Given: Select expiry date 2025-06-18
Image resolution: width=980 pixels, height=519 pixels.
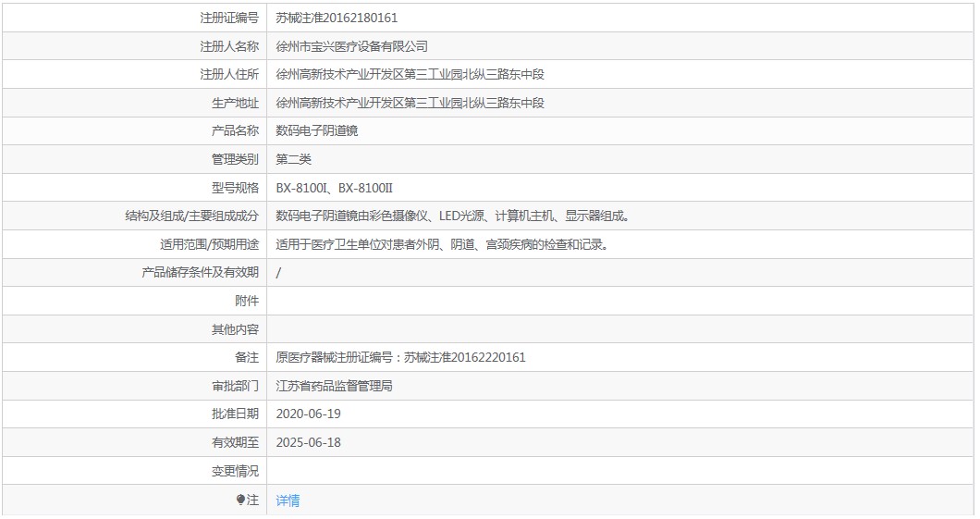Looking at the screenshot, I should click(x=308, y=443).
